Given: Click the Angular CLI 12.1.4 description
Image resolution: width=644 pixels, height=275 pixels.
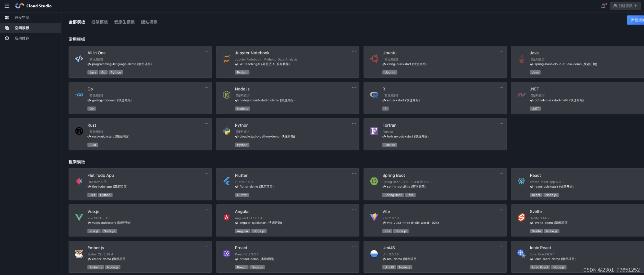Looking at the screenshot, I should [x=249, y=218].
